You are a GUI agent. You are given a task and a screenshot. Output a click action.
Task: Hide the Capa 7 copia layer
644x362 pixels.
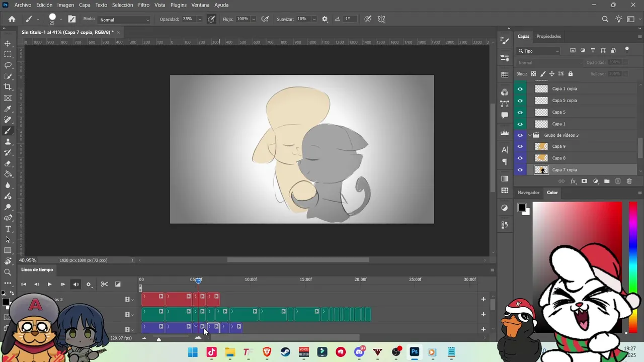[520, 170]
